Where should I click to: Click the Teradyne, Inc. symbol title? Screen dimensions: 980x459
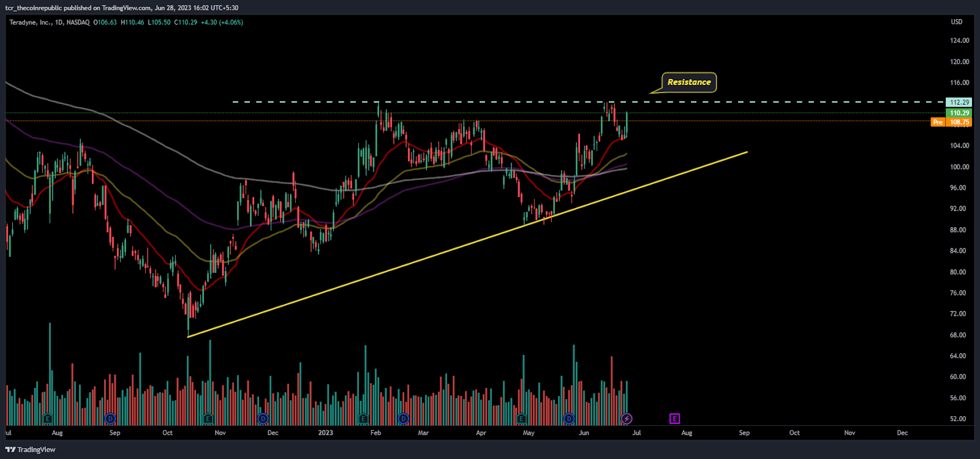31,22
